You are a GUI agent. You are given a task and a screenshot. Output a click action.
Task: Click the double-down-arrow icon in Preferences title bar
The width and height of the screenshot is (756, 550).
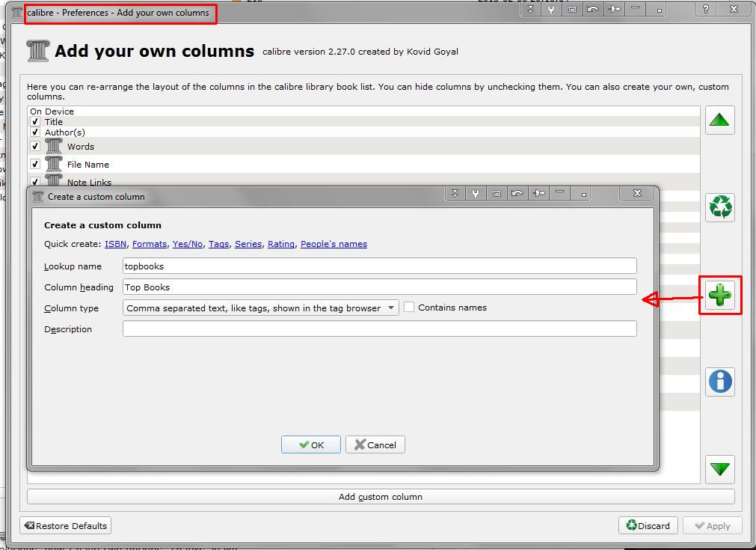click(530, 9)
